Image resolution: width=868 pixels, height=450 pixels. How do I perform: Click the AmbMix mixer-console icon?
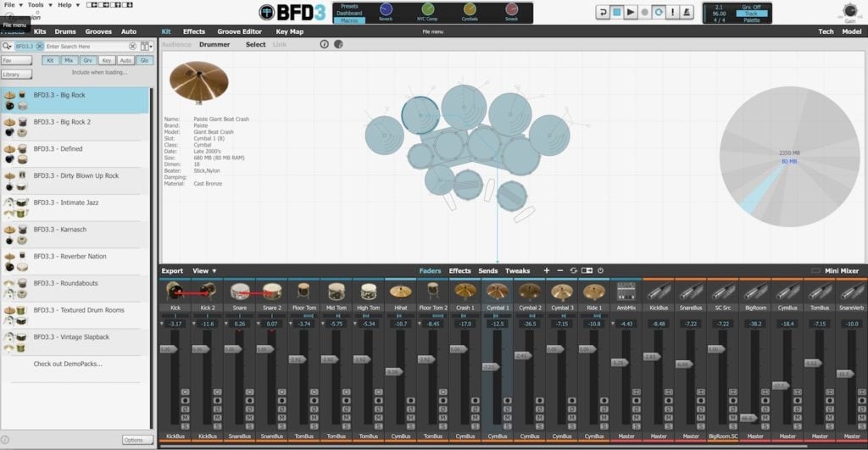[x=626, y=292]
